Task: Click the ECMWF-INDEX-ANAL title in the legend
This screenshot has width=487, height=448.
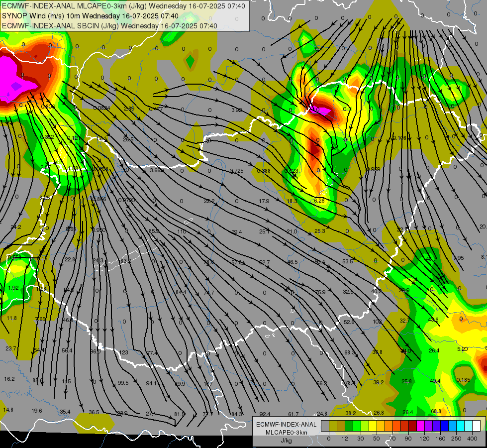Action: (x=286, y=425)
